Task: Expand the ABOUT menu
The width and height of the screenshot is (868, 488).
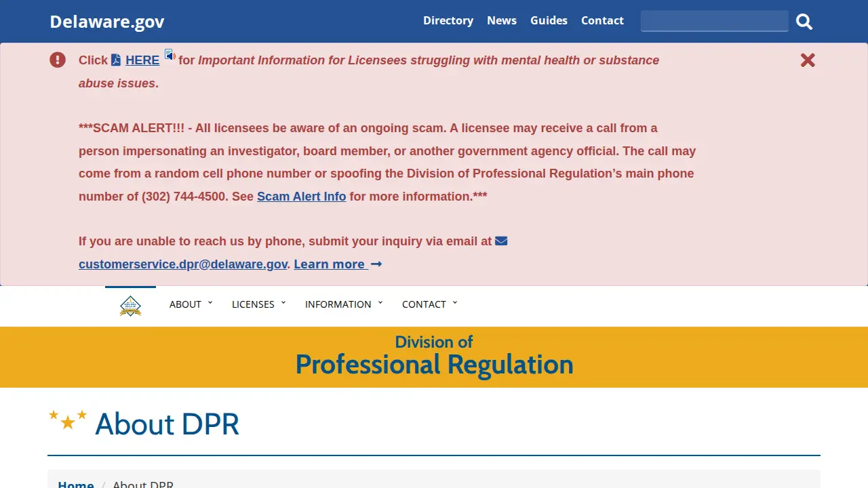Action: (191, 304)
